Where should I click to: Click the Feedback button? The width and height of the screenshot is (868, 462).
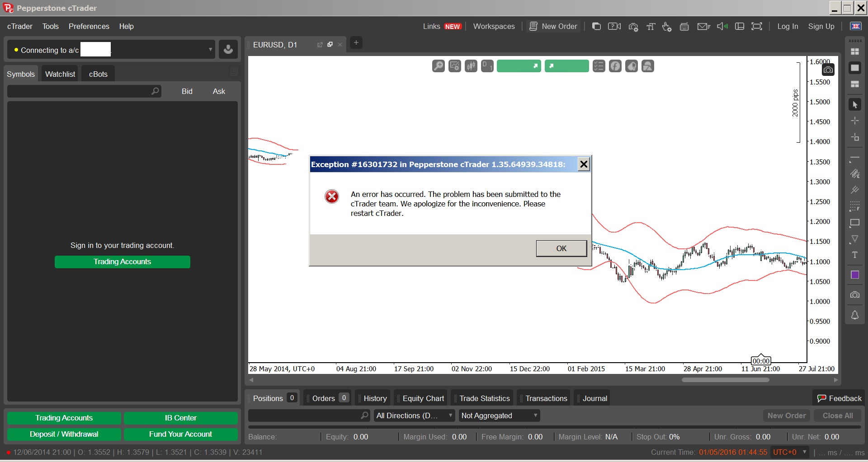(839, 398)
